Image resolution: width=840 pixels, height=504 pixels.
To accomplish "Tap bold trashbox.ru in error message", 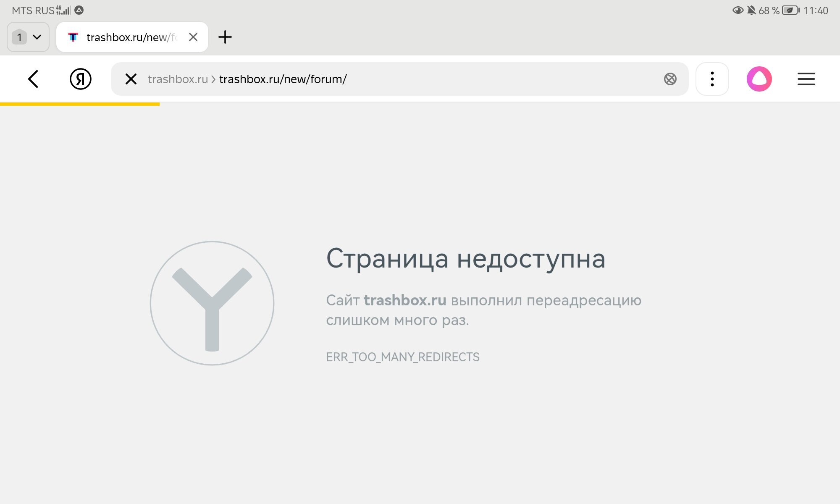I will coord(405,300).
